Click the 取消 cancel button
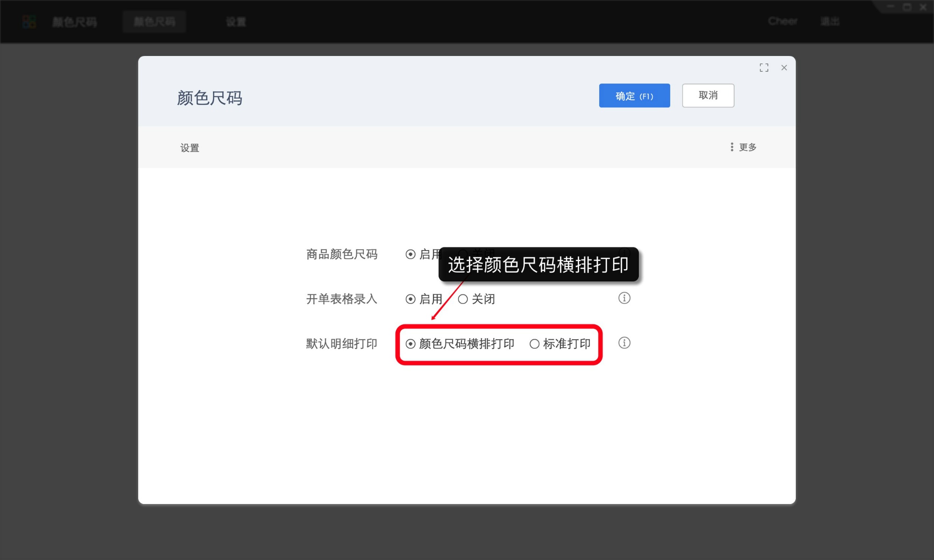This screenshot has height=560, width=934. (x=708, y=96)
